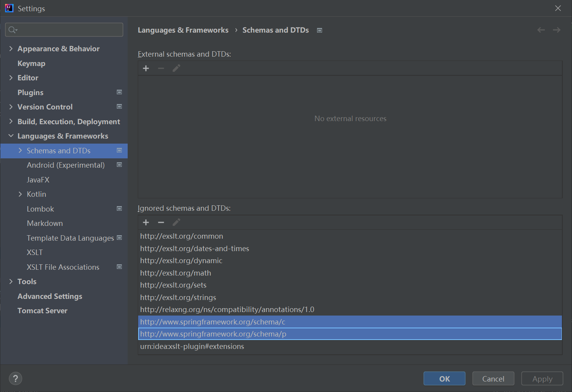
Task: Navigate forward with the right arrow
Action: tap(556, 30)
